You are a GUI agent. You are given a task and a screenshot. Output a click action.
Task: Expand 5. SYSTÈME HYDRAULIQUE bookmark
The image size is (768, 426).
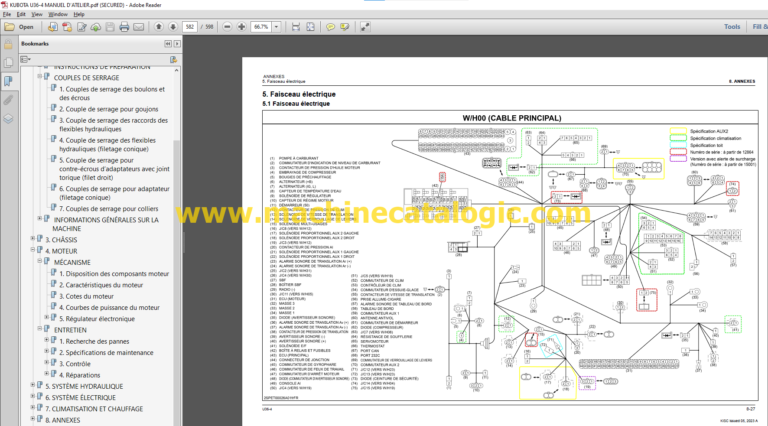pos(33,385)
